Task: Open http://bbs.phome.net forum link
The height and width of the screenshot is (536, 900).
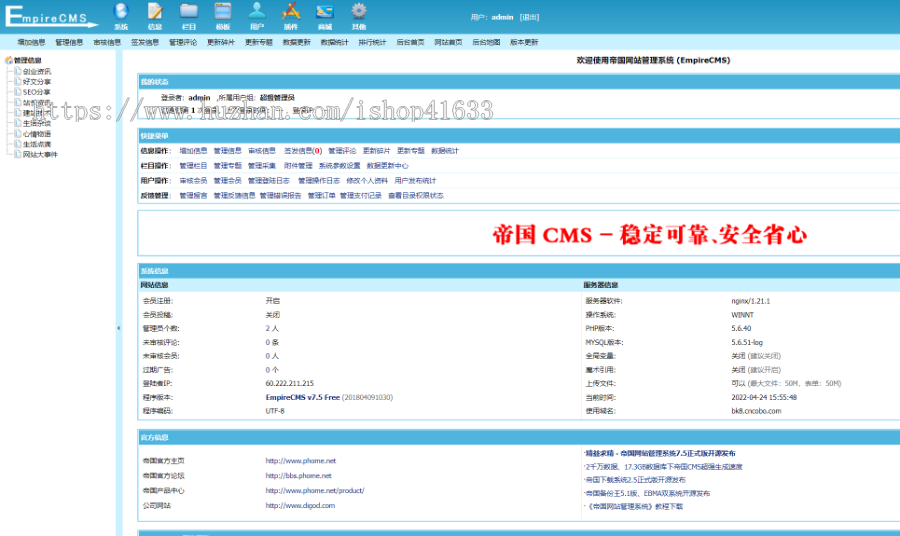Action: click(x=298, y=476)
